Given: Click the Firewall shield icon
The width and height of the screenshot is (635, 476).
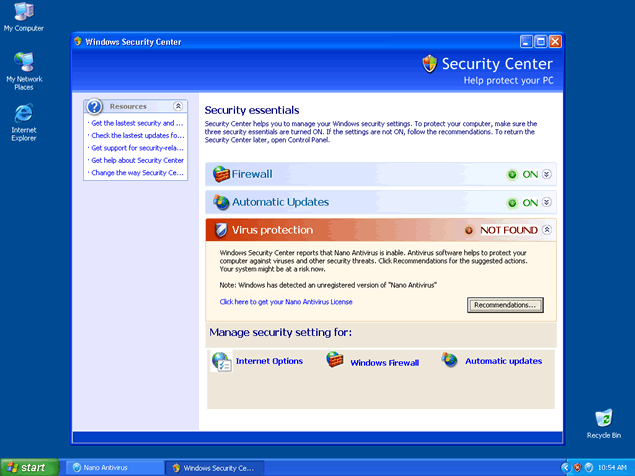Looking at the screenshot, I should coord(221,174).
